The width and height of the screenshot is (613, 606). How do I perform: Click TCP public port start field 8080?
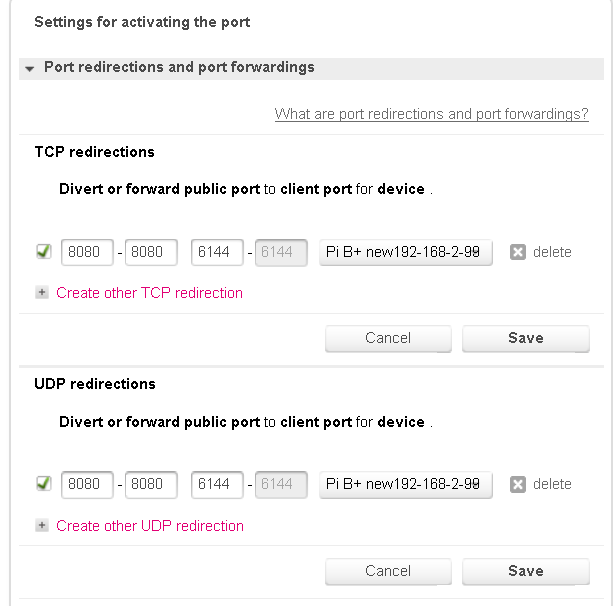[x=87, y=252]
